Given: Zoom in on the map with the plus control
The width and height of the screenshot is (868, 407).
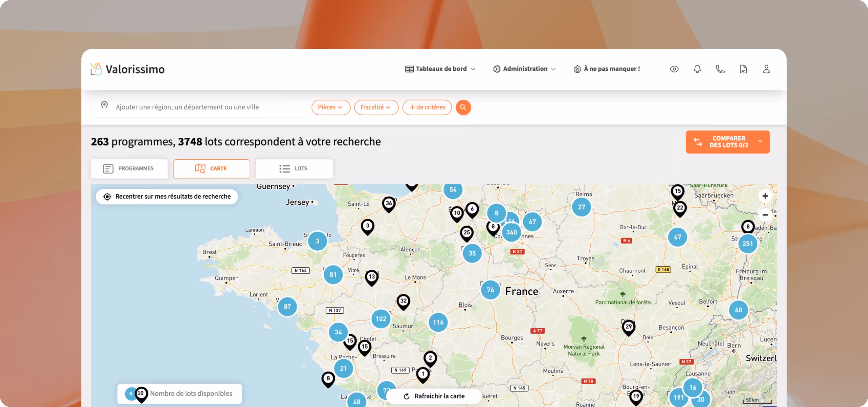Looking at the screenshot, I should click(x=765, y=196).
